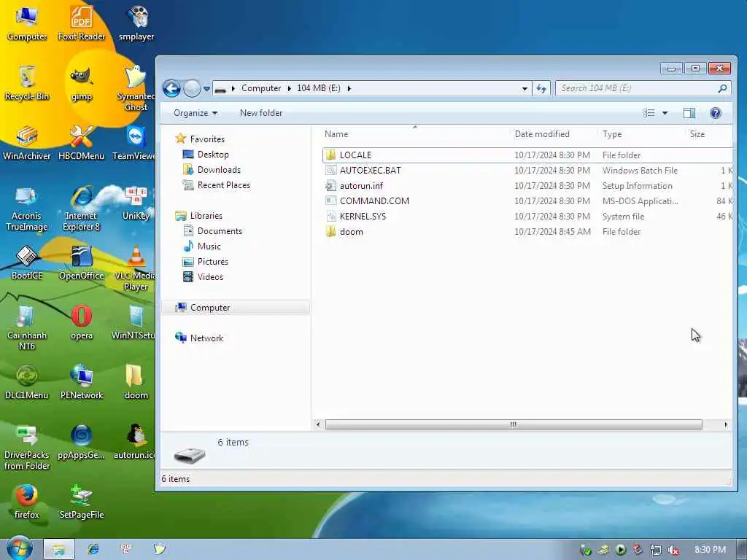Select the WinNTSetup desktop icon

click(x=134, y=323)
